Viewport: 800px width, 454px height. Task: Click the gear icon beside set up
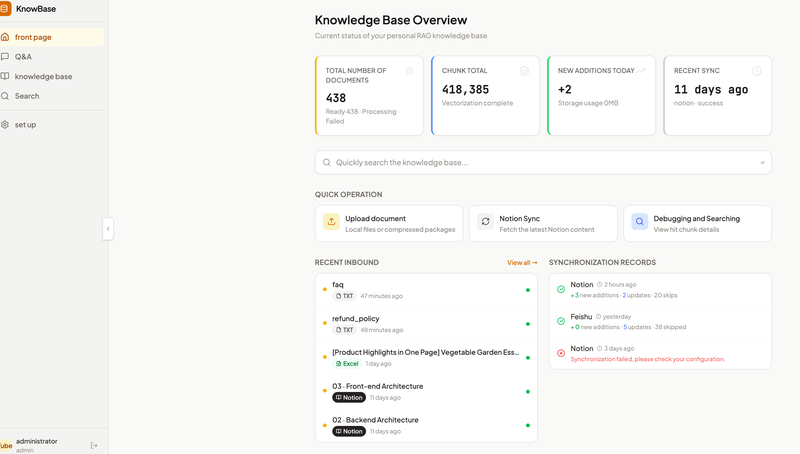pyautogui.click(x=5, y=124)
